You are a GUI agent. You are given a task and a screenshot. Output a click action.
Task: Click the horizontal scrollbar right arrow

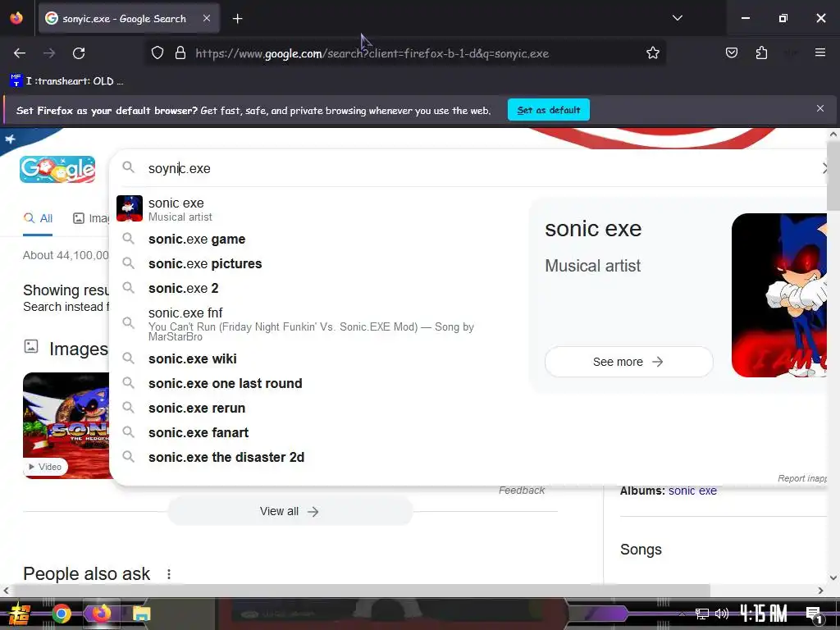[820, 591]
